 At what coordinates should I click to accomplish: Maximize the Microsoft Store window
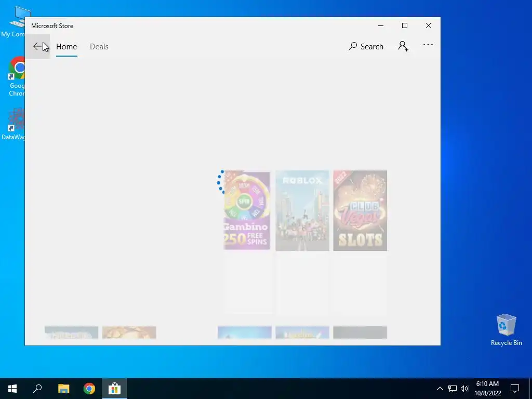coord(404,26)
